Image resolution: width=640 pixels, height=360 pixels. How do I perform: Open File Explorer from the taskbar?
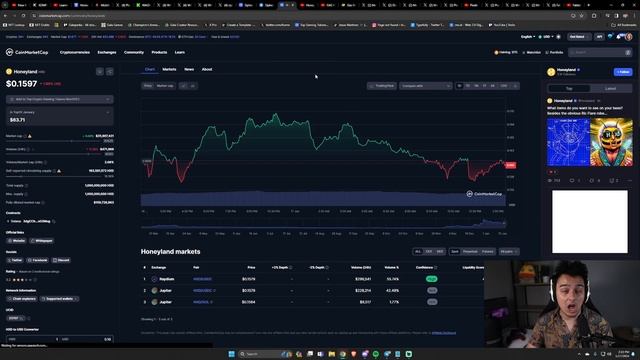point(331,354)
